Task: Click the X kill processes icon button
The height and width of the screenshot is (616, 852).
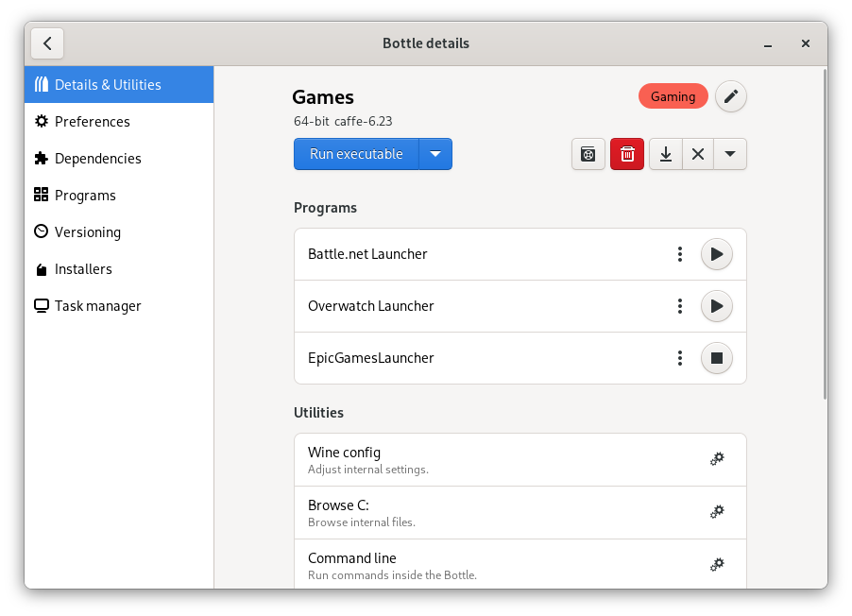Action: click(697, 154)
